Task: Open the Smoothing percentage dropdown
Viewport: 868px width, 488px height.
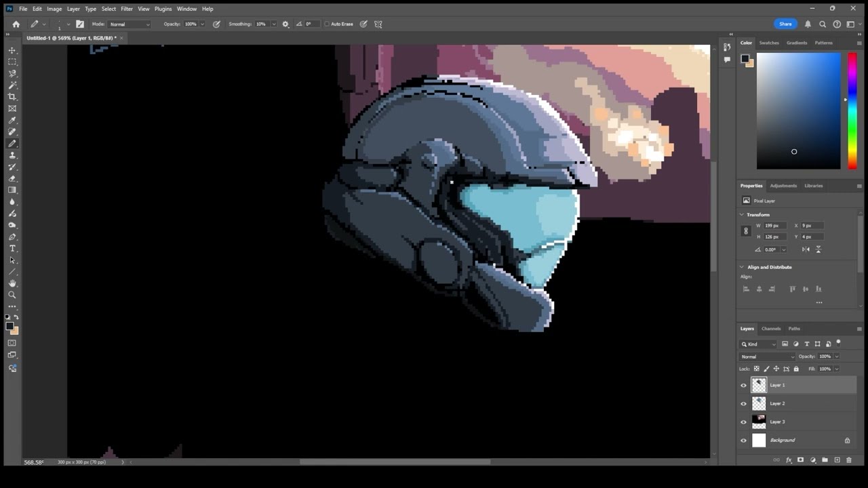Action: [274, 24]
